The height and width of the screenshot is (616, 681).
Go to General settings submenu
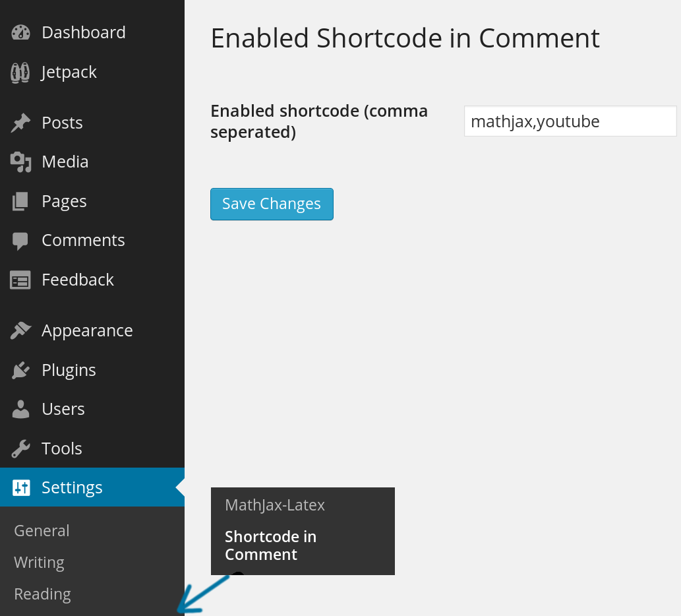tap(42, 531)
